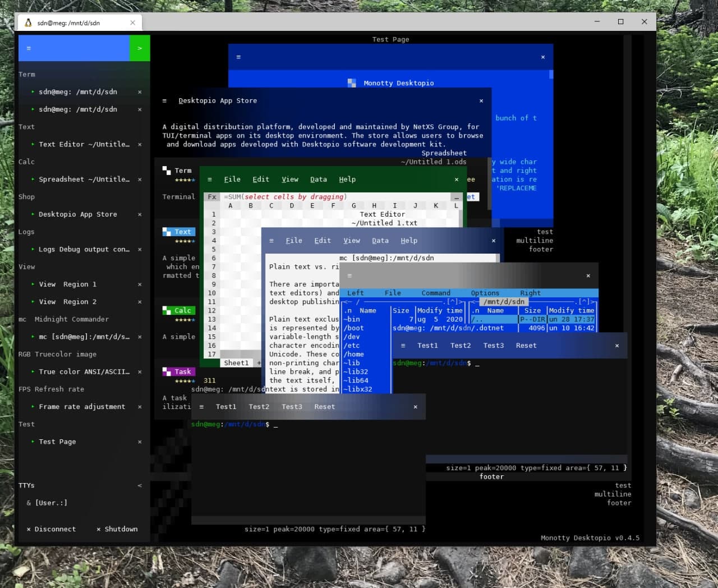Viewport: 718px width, 588px height.
Task: Click the Fx function button in spreadsheet
Action: pyautogui.click(x=212, y=197)
